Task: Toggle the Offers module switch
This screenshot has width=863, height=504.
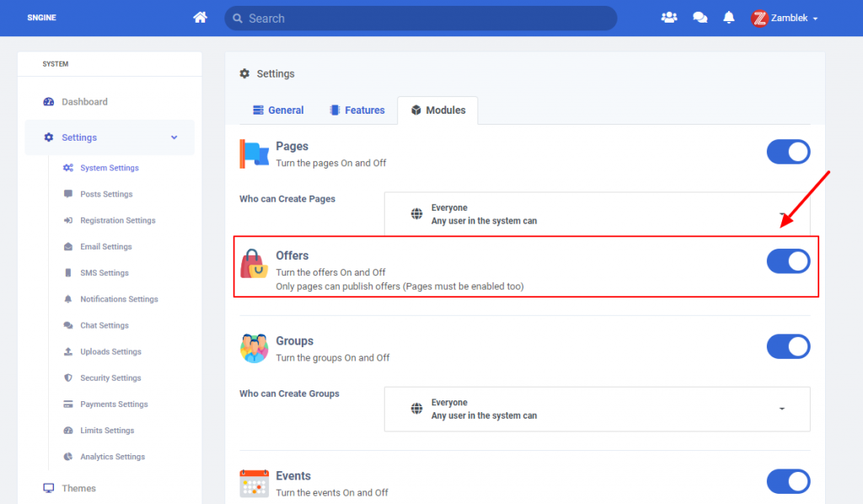Action: (x=788, y=261)
